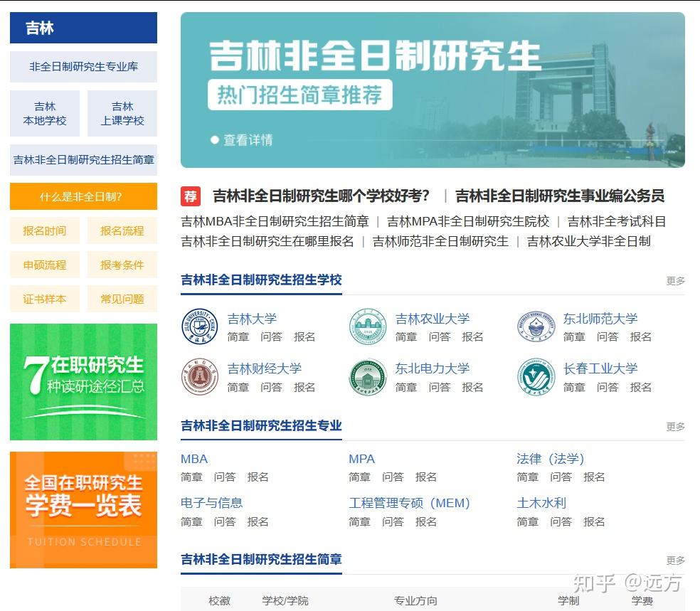Open 简章 under 东北电力大学

[406, 388]
